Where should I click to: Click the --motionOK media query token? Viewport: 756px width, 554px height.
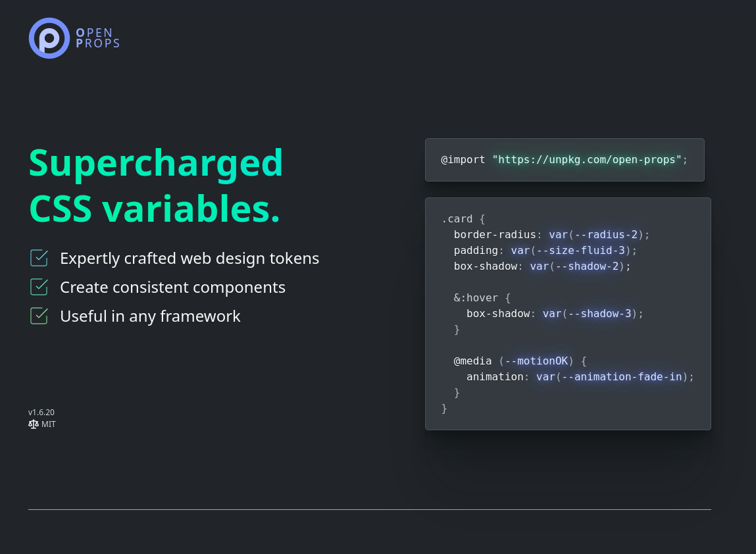tap(536, 361)
